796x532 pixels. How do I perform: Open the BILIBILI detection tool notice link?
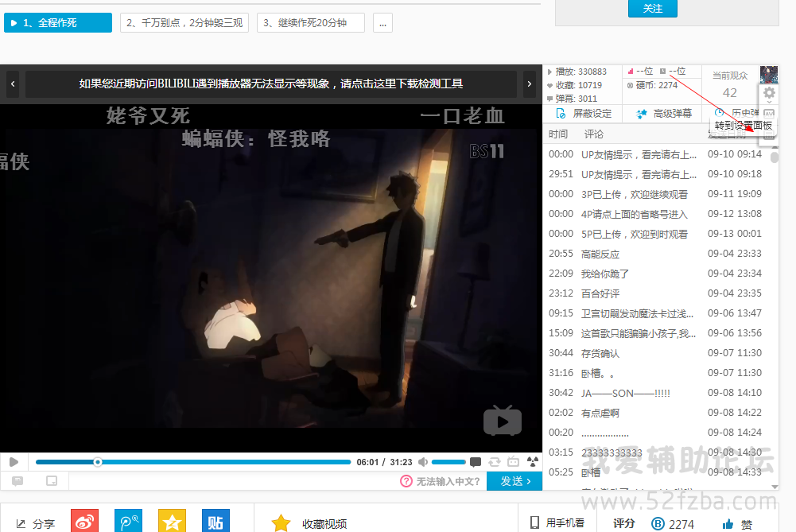tap(270, 83)
